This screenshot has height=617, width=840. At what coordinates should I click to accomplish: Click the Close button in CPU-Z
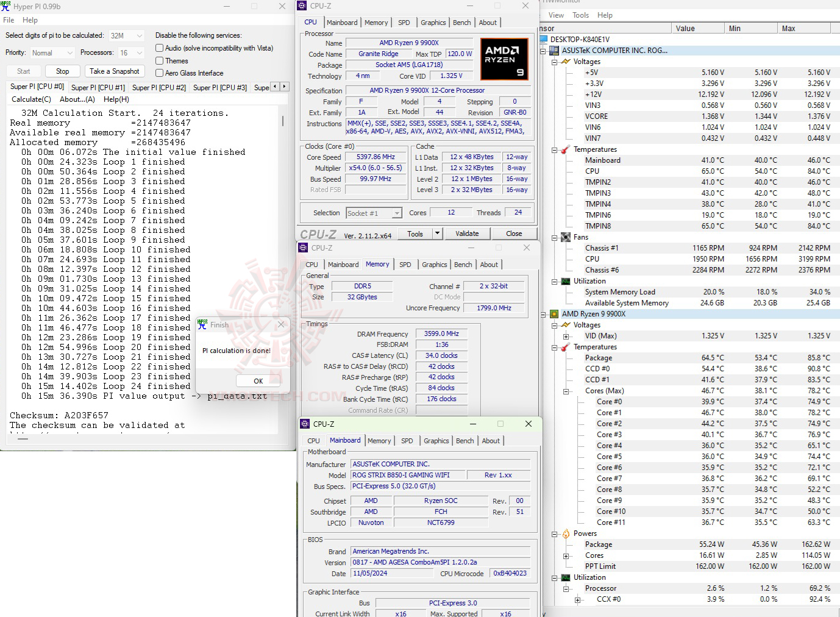514,234
